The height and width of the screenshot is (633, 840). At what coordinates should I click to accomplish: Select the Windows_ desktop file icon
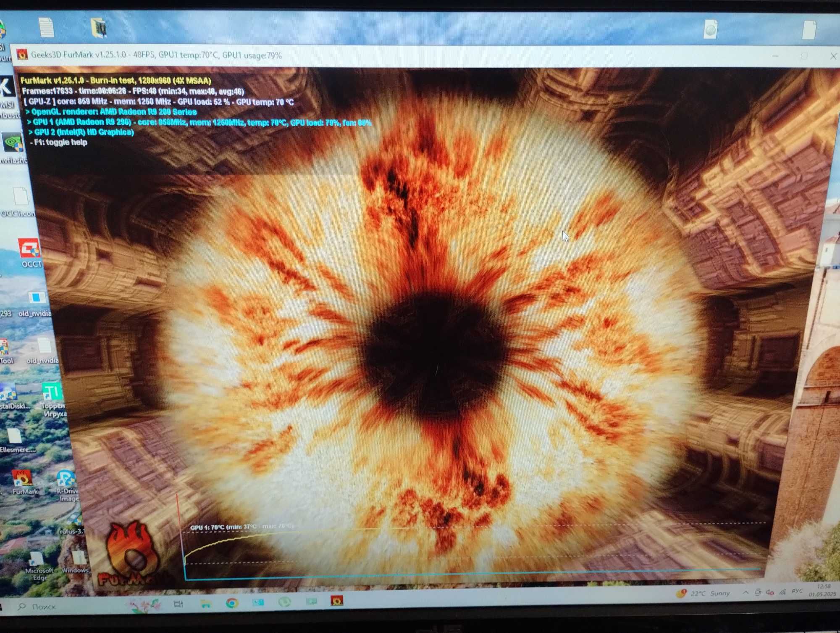[x=77, y=562]
